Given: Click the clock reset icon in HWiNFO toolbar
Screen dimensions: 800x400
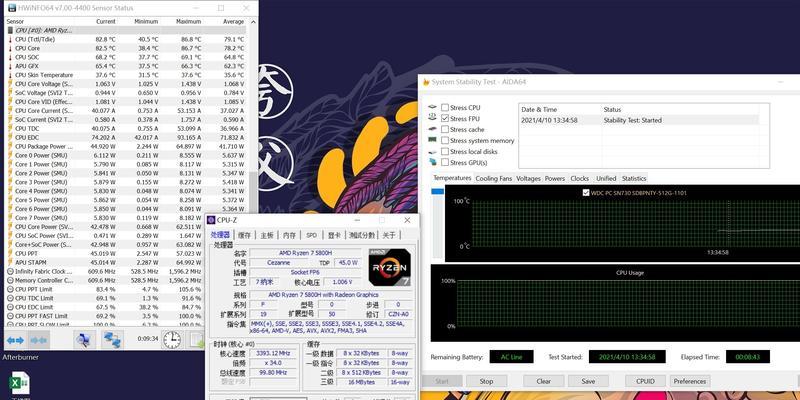Looking at the screenshot, I should click(x=172, y=340).
